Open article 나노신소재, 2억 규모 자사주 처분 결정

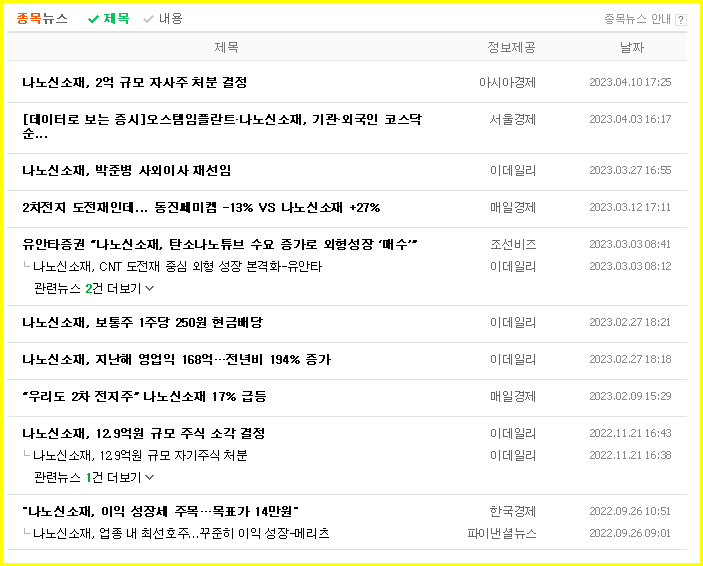point(135,83)
